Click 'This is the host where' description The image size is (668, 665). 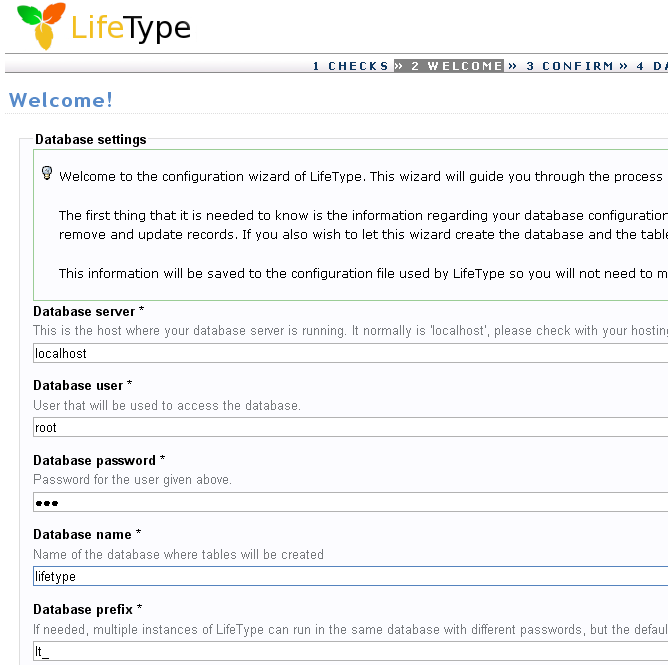(x=351, y=331)
